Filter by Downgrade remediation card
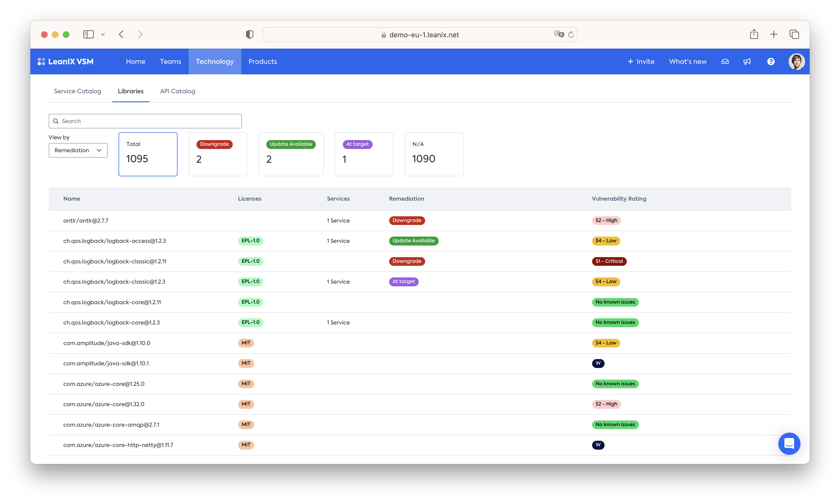The height and width of the screenshot is (504, 840). coord(218,154)
